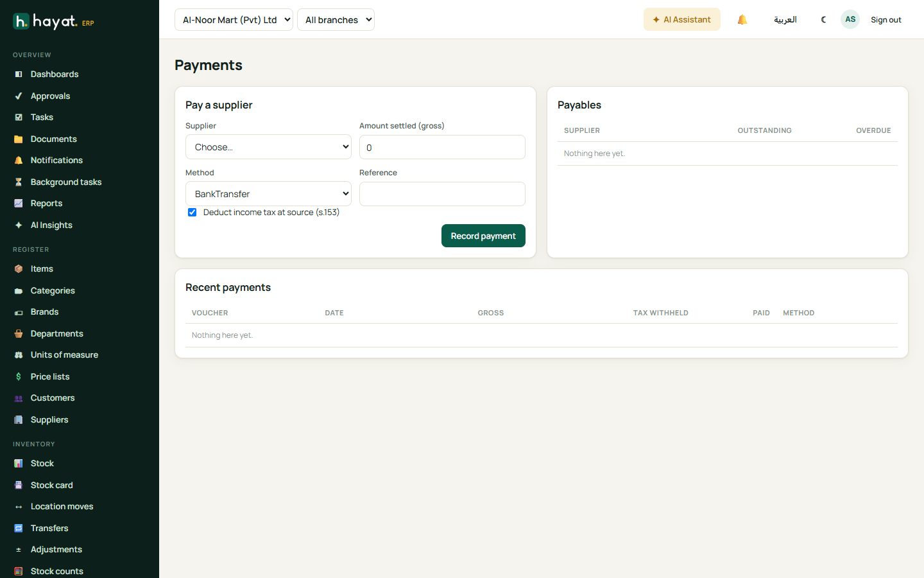Image resolution: width=924 pixels, height=578 pixels.
Task: Switch language to العربية
Action: coord(785,20)
